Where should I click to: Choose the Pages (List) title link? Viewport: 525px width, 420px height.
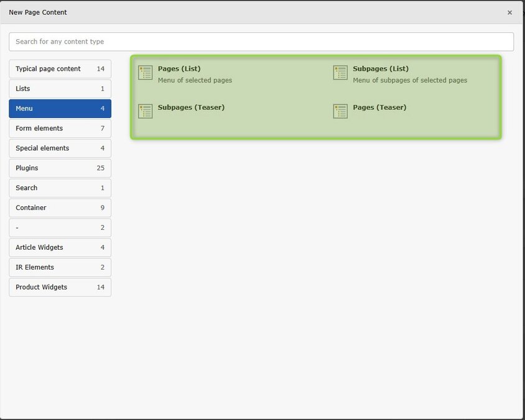coord(179,69)
